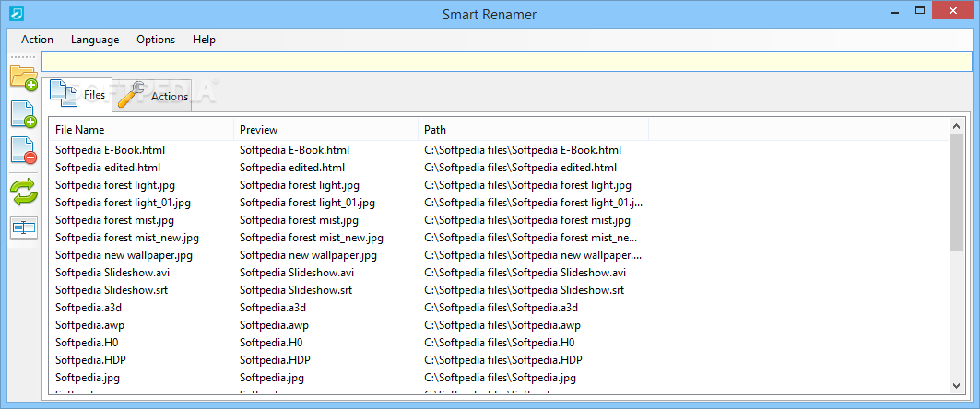Click the vertical scrollbar thumb

coord(956,193)
